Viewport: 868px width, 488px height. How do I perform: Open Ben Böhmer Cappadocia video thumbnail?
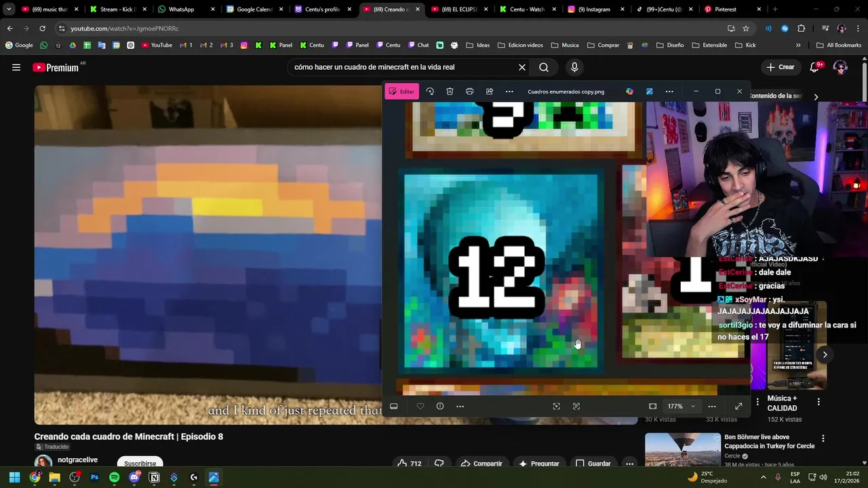tap(682, 450)
